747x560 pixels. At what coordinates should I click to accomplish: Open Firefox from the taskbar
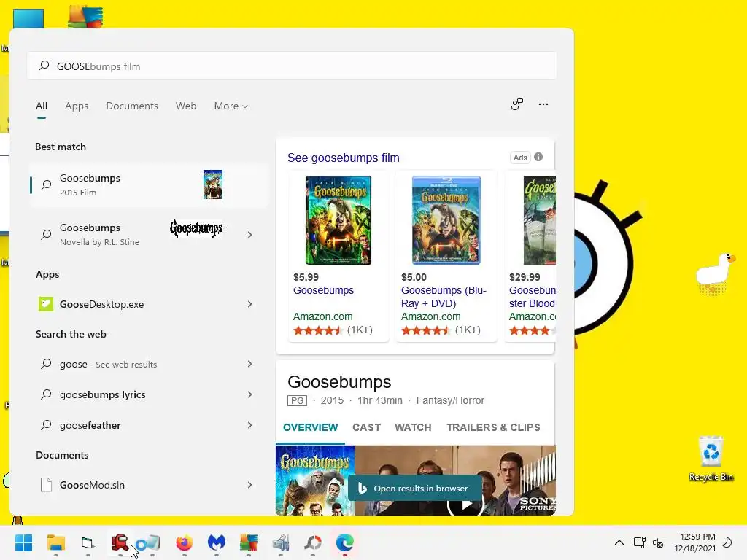[x=185, y=542]
